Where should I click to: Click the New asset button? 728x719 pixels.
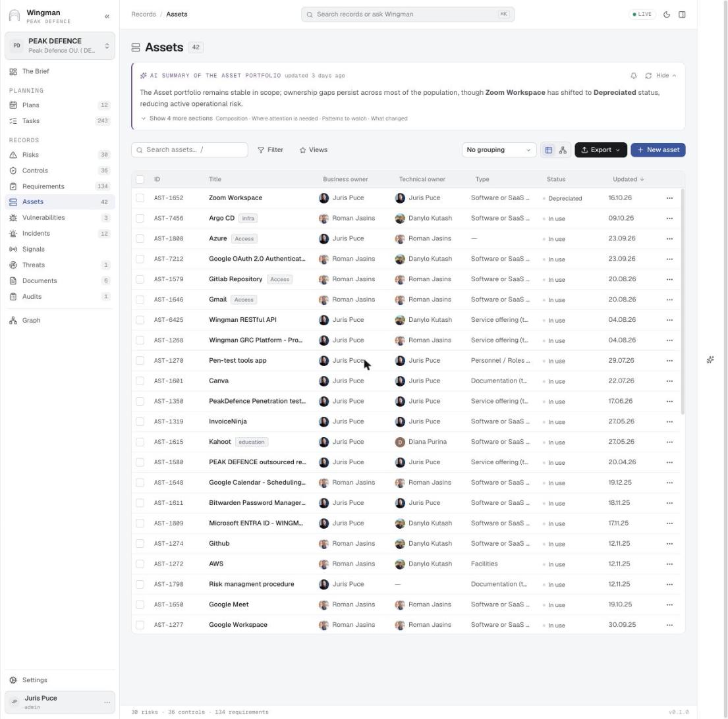658,150
